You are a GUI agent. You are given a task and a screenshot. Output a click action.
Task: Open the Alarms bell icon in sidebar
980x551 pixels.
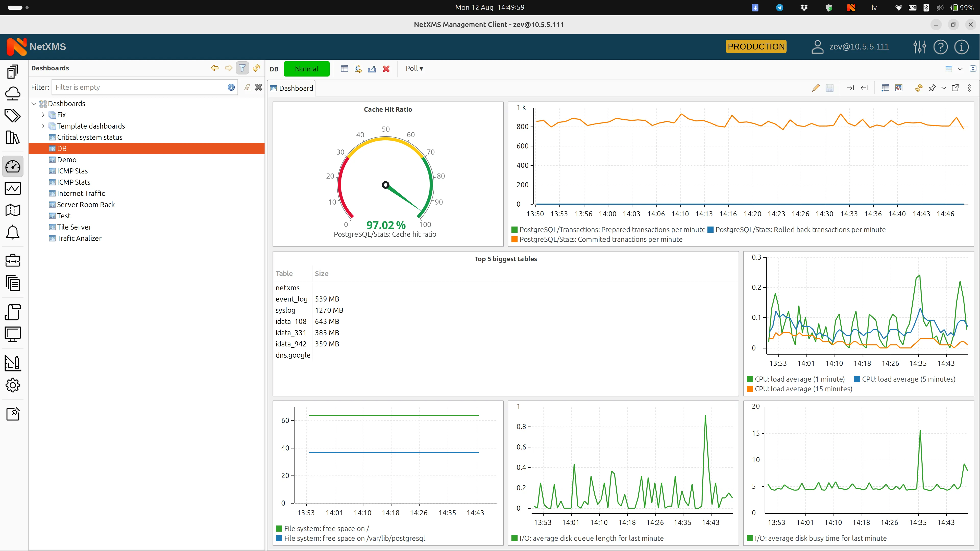tap(13, 232)
